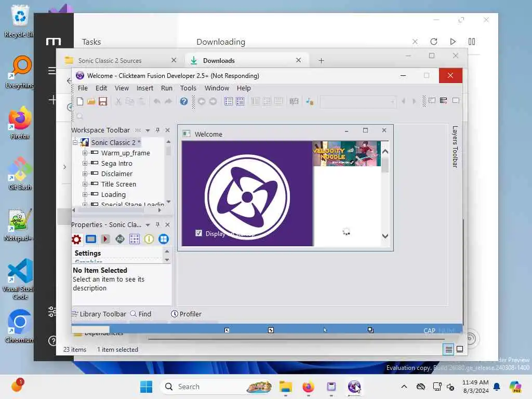Select the blue Windows platform properties tab
This screenshot has width=532, height=399.
164,239
